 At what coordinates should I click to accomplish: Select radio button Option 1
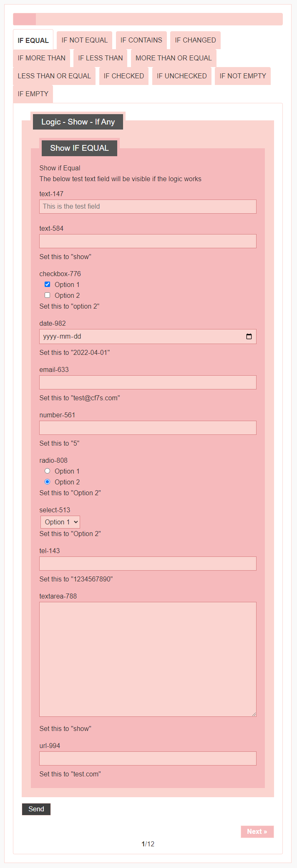[48, 471]
